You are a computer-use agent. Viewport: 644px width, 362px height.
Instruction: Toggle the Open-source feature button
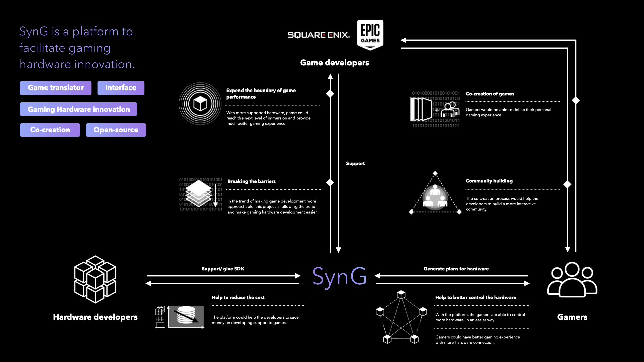click(115, 130)
